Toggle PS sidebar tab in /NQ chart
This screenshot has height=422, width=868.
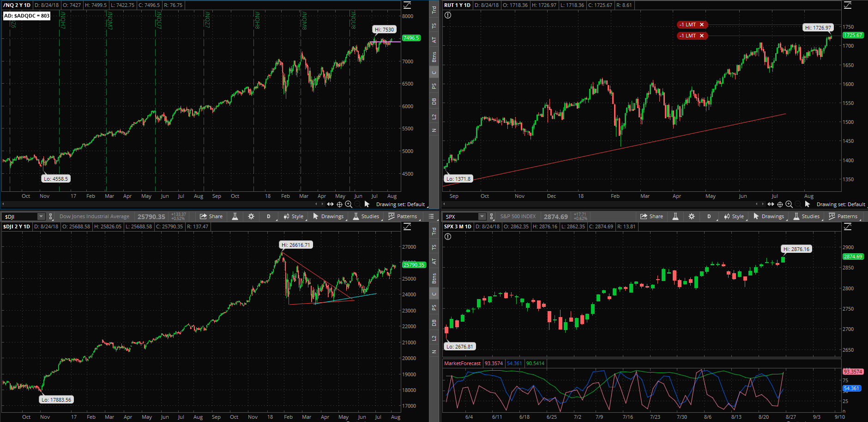coord(434,86)
